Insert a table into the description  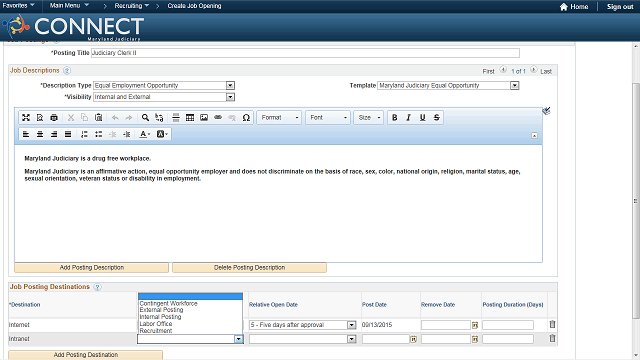190,118
